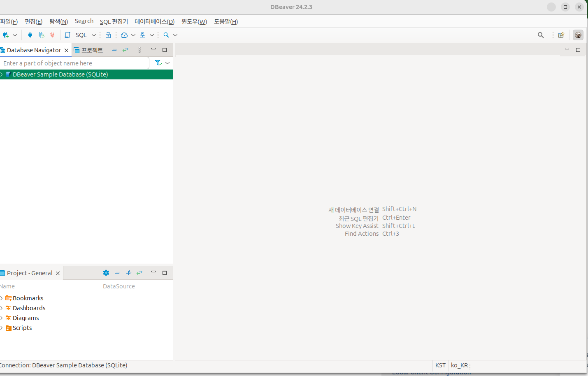
Task: Select the Connect plug icon in toolbar
Action: coord(30,35)
